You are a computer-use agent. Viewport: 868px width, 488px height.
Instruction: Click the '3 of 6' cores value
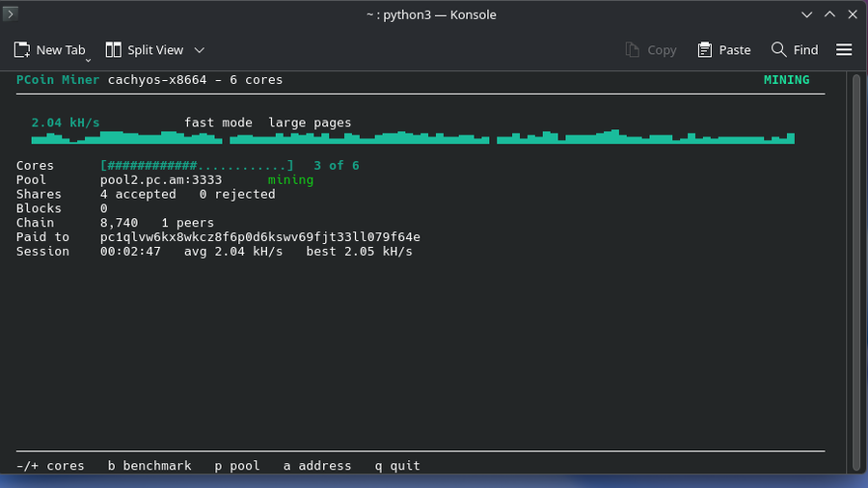click(336, 166)
